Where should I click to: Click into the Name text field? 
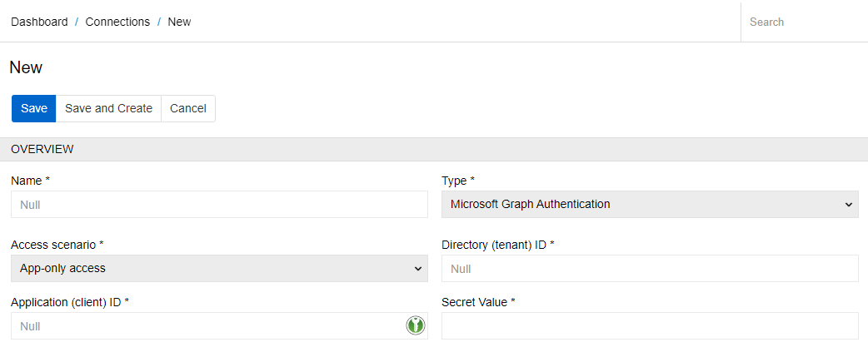coord(218,204)
